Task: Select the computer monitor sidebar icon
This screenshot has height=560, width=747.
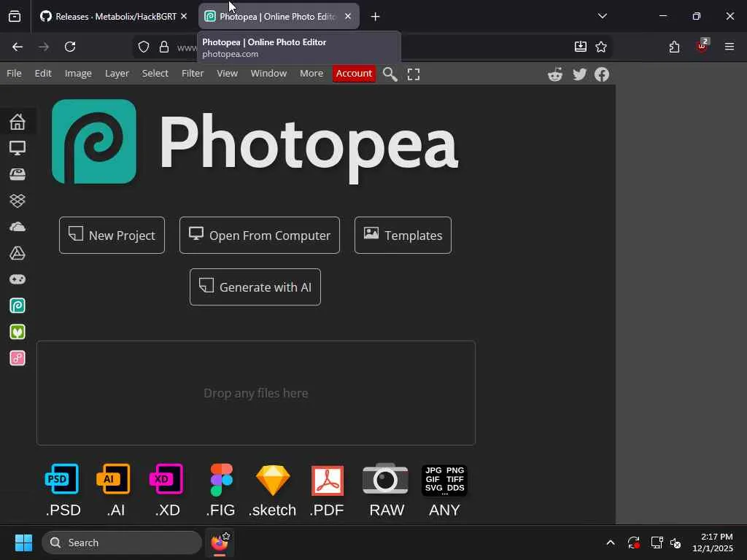Action: pyautogui.click(x=18, y=148)
